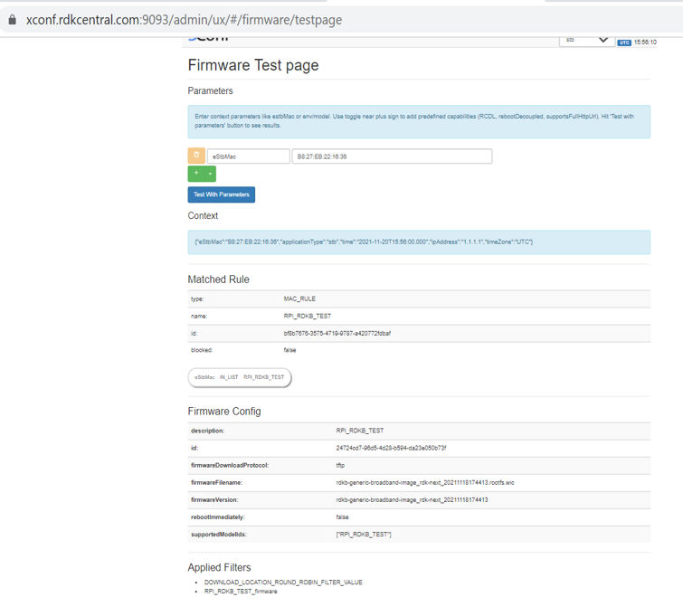Click the RPI_RDKB_TEST matched rule name
This screenshot has height=616, width=683.
click(308, 317)
